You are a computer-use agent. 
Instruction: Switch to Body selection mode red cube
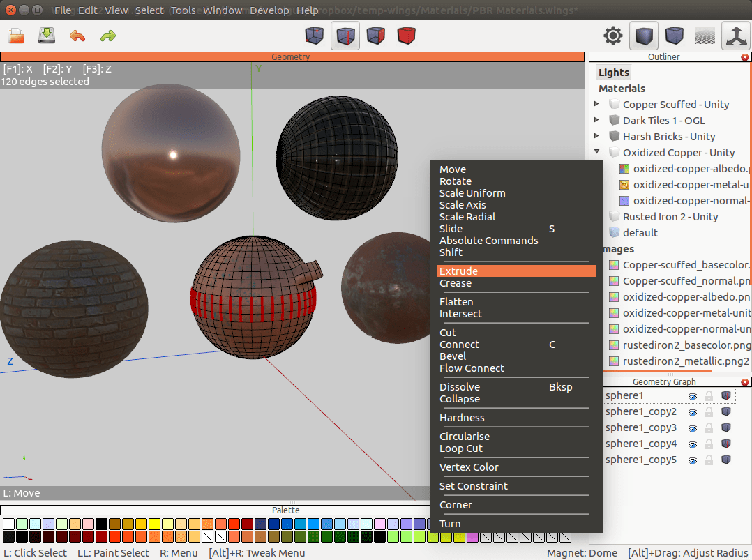pos(406,36)
